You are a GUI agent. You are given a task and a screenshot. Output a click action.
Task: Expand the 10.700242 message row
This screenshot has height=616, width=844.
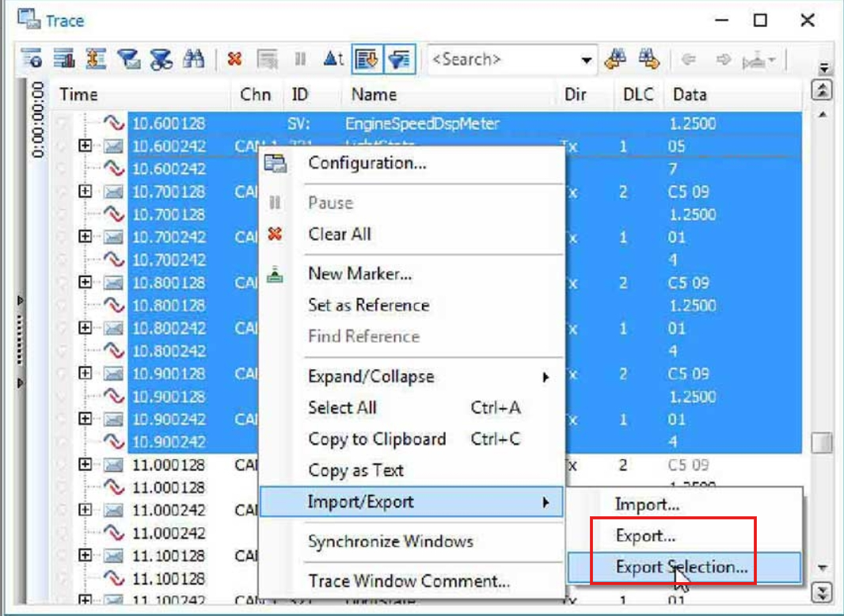(x=85, y=237)
